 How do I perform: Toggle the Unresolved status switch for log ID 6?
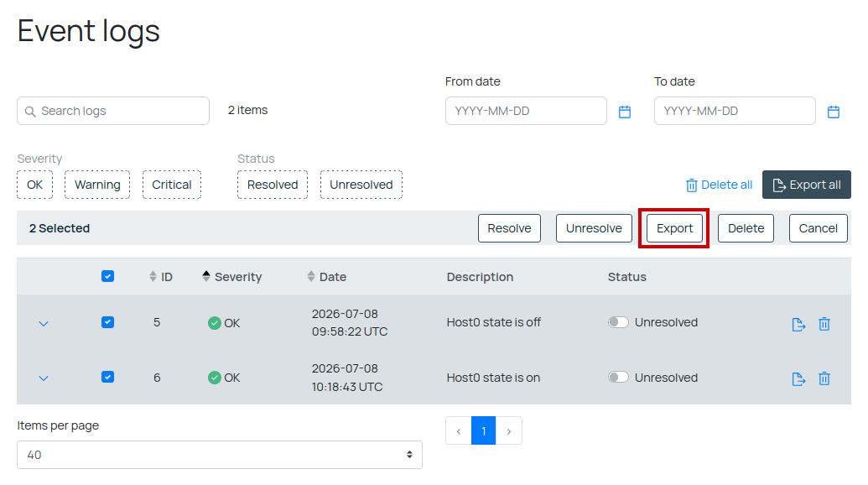click(618, 378)
